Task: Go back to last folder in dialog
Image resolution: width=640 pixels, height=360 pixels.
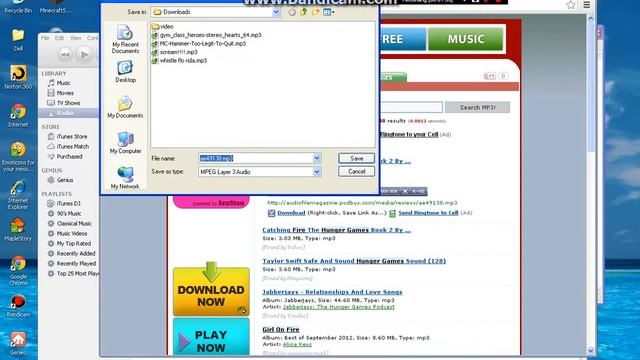Action: 292,12
